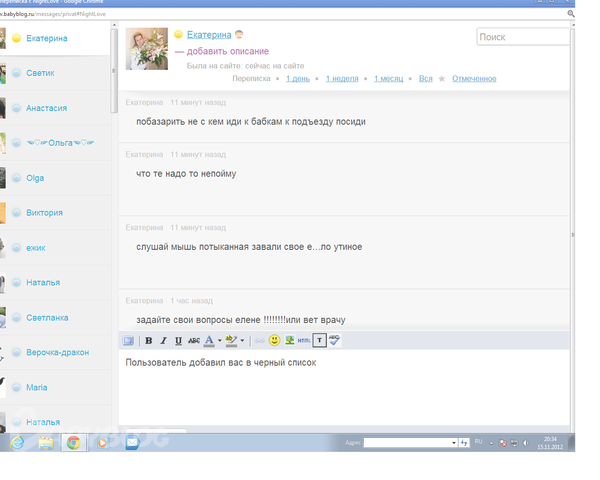Toggle italic formatting in message editor

[x=164, y=340]
